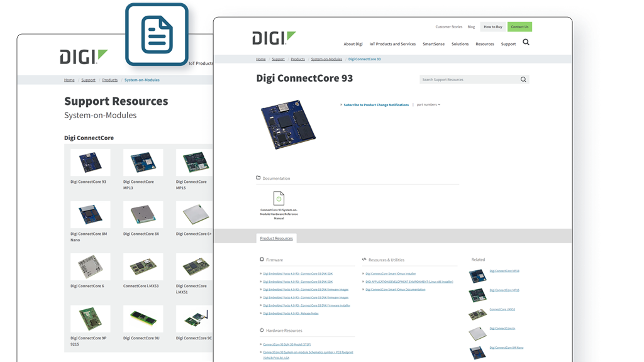Open related Digi ConnectCore MP13 link

click(x=504, y=271)
